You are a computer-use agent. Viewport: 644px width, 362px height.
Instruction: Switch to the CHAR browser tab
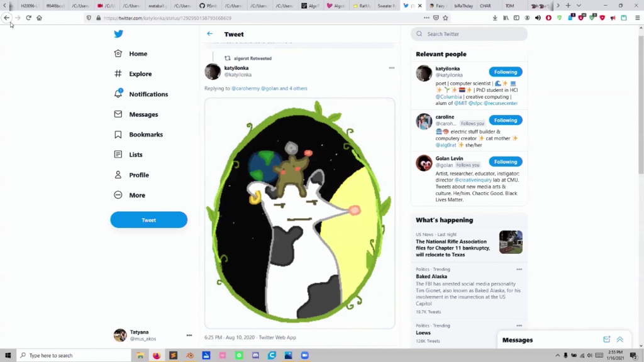click(486, 6)
